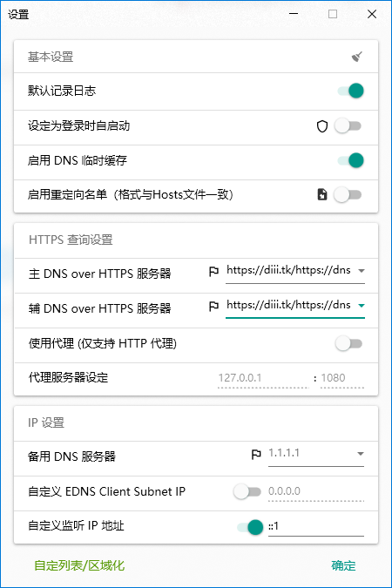
Task: Click the broom cleanup icon in 基本设置
Action: pyautogui.click(x=357, y=57)
